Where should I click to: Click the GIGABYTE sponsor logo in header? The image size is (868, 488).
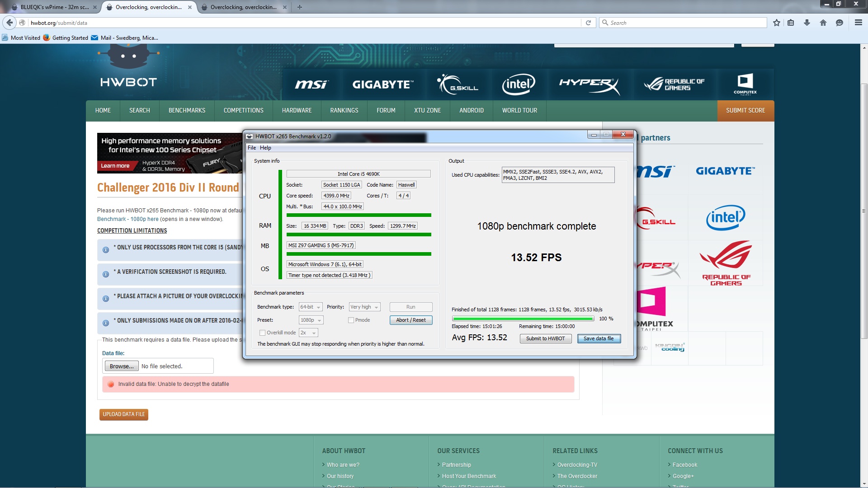click(382, 84)
